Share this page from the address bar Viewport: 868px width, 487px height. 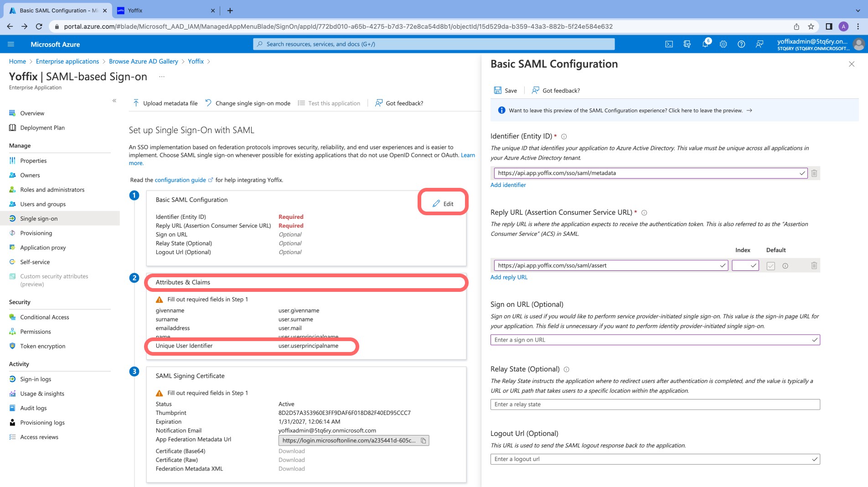coord(796,26)
